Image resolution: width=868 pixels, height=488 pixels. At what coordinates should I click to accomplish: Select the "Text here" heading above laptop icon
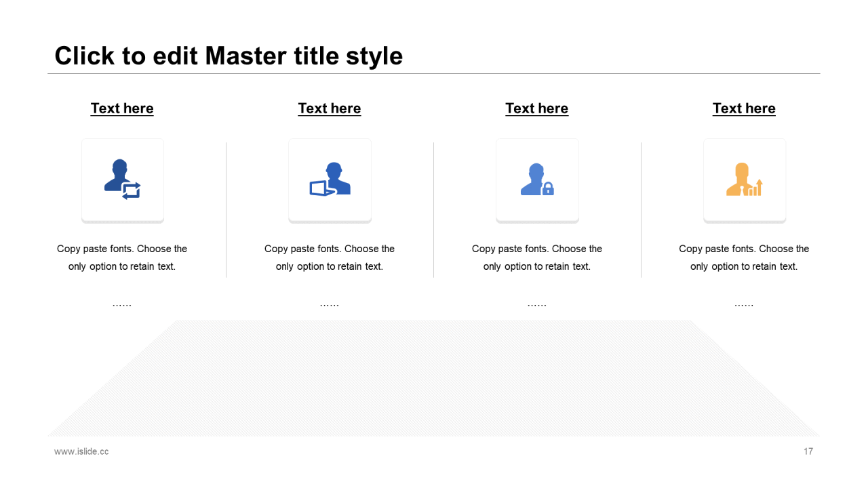click(330, 108)
